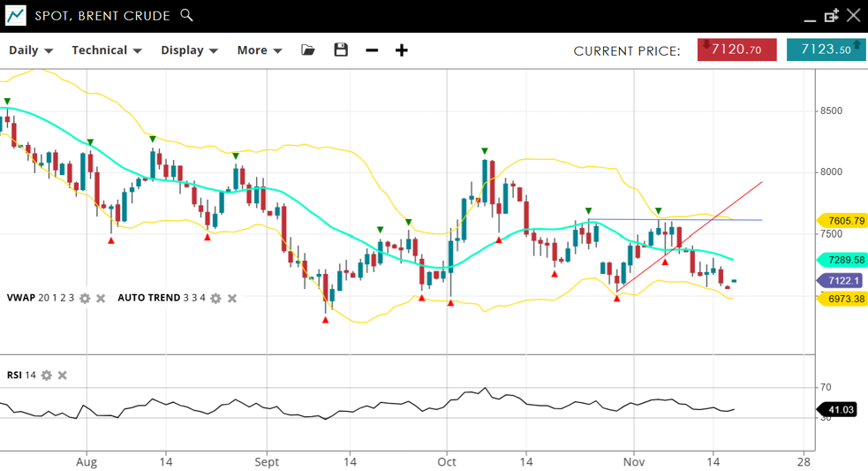The width and height of the screenshot is (868, 471).
Task: Open VWAP indicator settings gear
Action: 85,299
